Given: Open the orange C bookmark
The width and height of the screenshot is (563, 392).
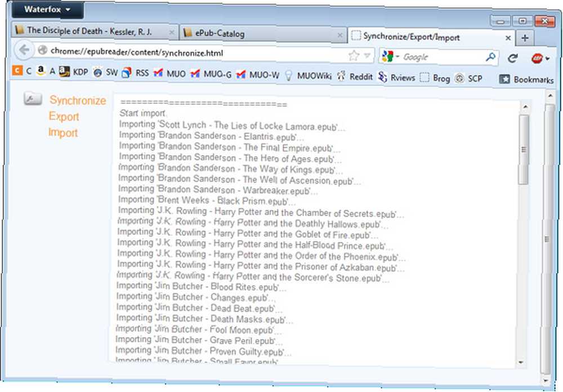Looking at the screenshot, I should click(x=22, y=71).
